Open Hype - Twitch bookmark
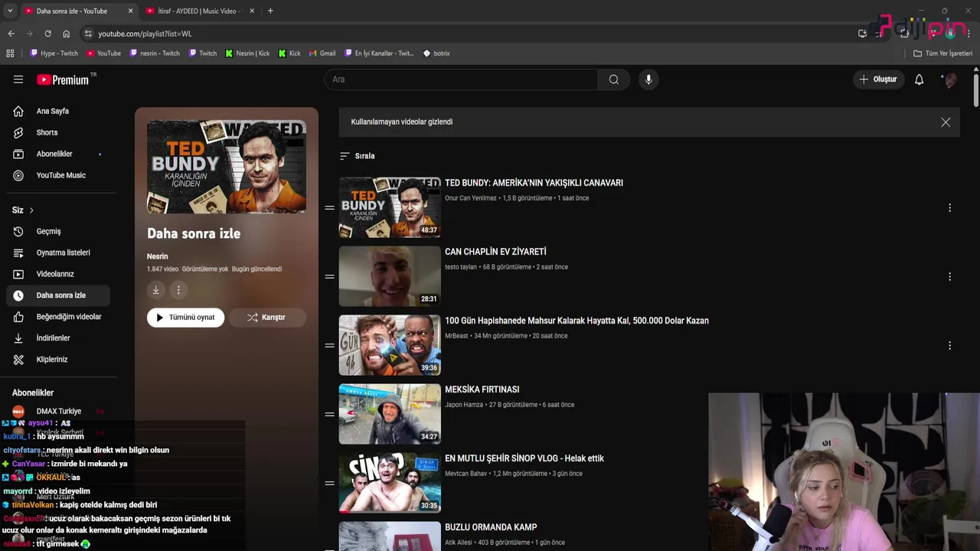 pos(54,54)
